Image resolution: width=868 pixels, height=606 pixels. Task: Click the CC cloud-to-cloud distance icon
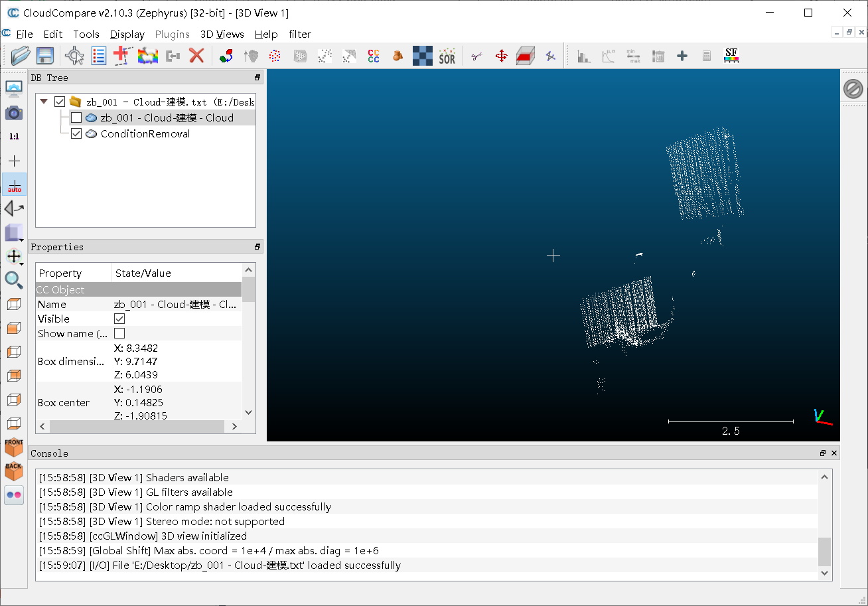click(374, 56)
